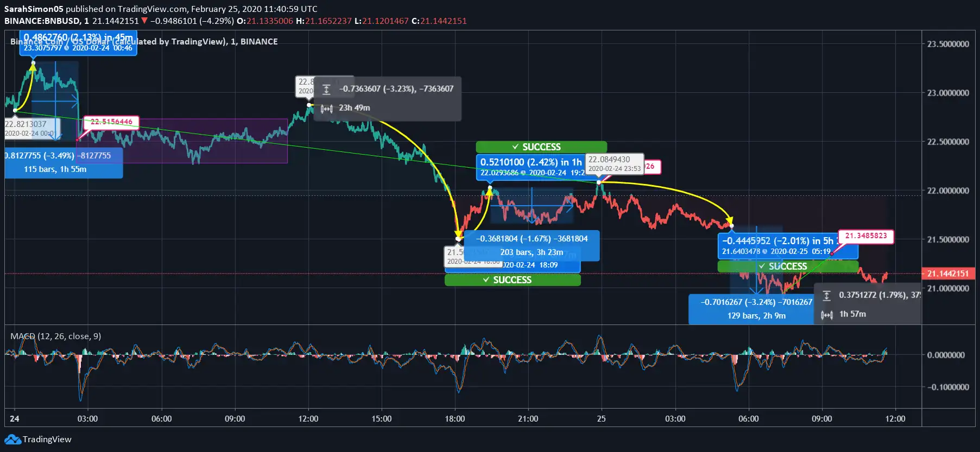Click the price range icon beside -0.7363607
Viewport: 980px width, 452px height.
[x=326, y=90]
